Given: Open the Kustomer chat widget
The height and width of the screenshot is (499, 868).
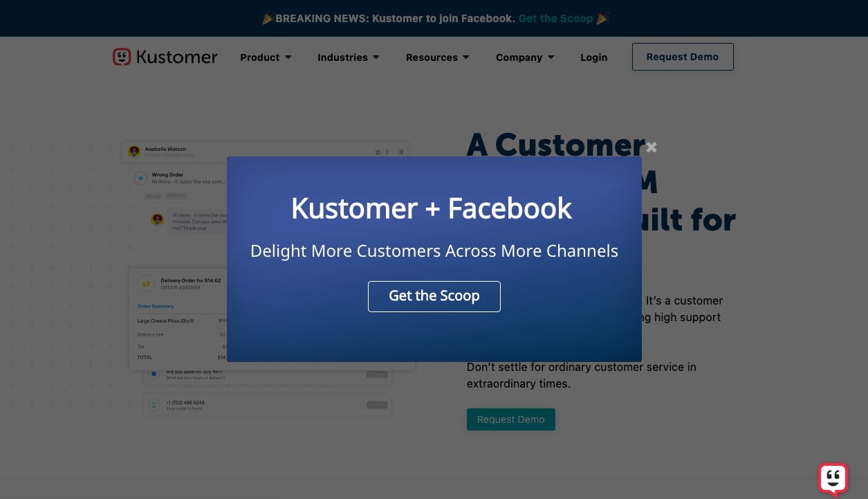Looking at the screenshot, I should point(833,479).
